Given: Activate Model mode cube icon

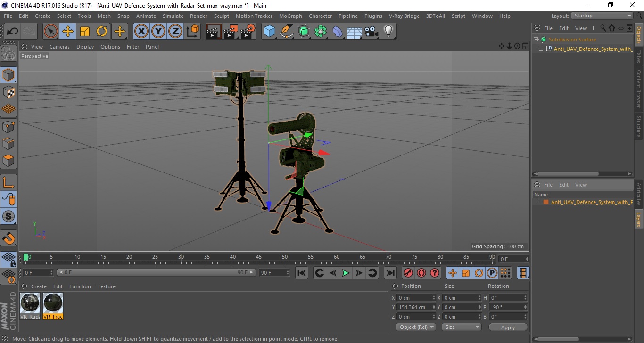Looking at the screenshot, I should 8,75.
